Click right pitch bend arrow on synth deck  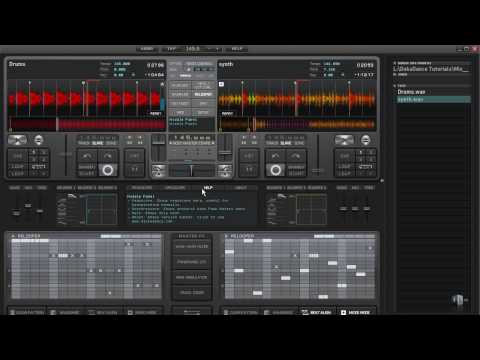[296, 156]
